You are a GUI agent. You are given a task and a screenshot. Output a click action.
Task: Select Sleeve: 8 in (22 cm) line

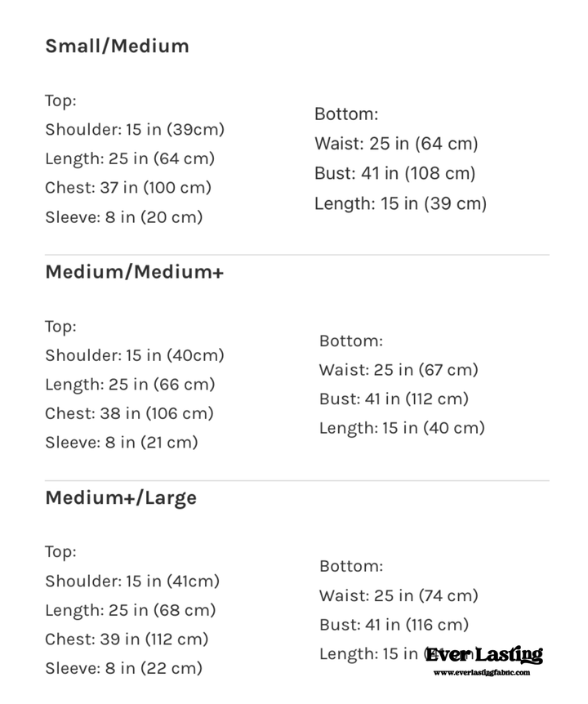[123, 668]
